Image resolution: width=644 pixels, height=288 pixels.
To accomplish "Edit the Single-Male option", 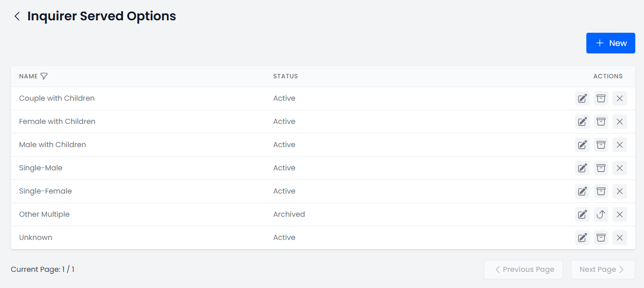I will 582,168.
